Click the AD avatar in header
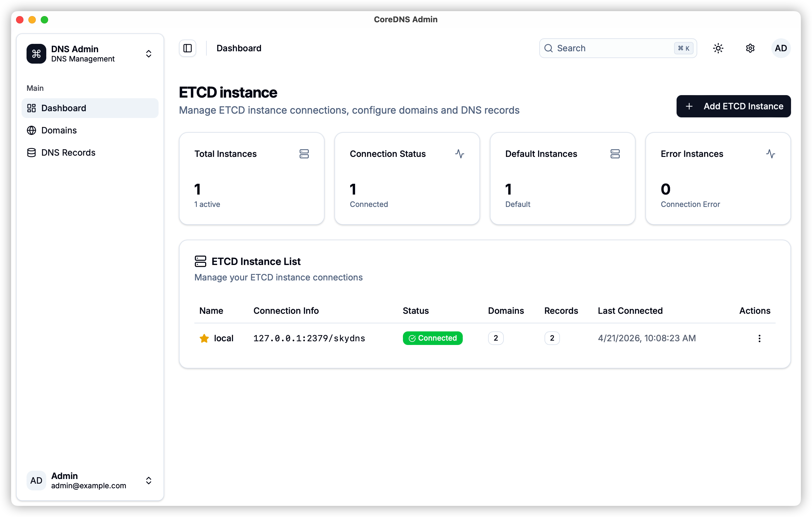The image size is (812, 517). click(x=781, y=48)
